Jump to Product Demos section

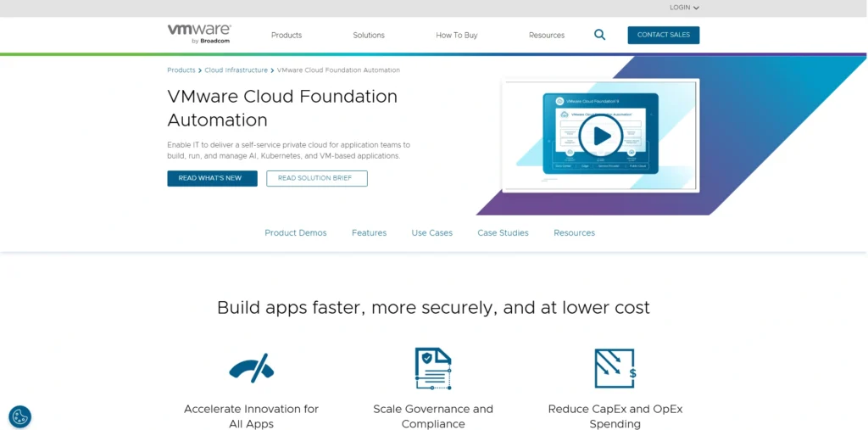[x=296, y=232]
